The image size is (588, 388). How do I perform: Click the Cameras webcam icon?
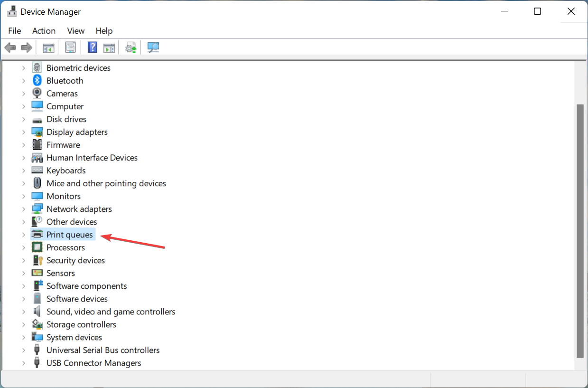[x=37, y=94]
